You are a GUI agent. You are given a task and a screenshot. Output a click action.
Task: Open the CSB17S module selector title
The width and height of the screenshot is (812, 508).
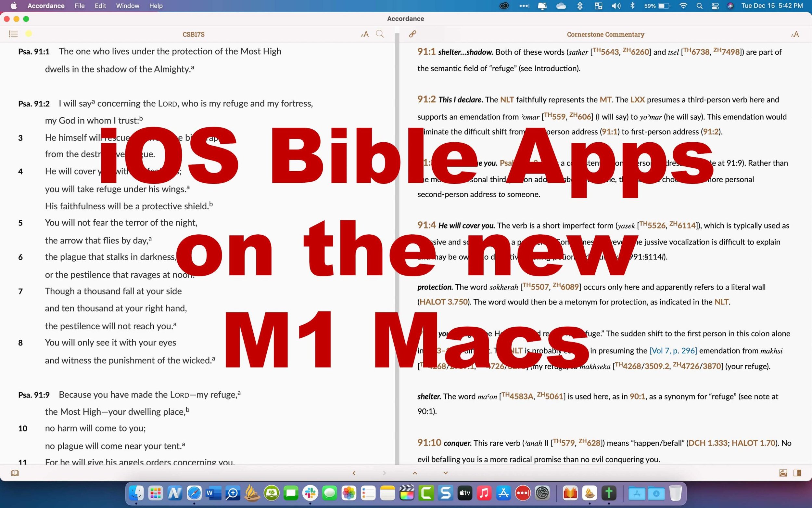193,34
